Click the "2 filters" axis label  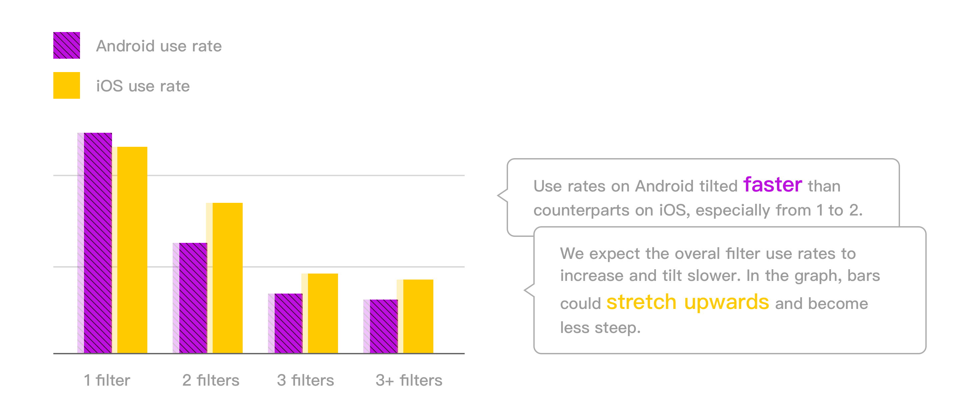click(x=211, y=380)
